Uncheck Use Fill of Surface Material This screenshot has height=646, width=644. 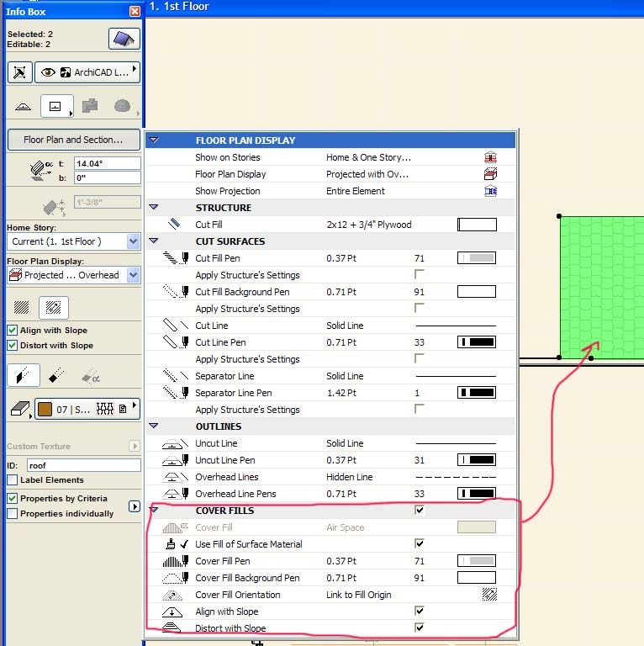click(x=420, y=544)
